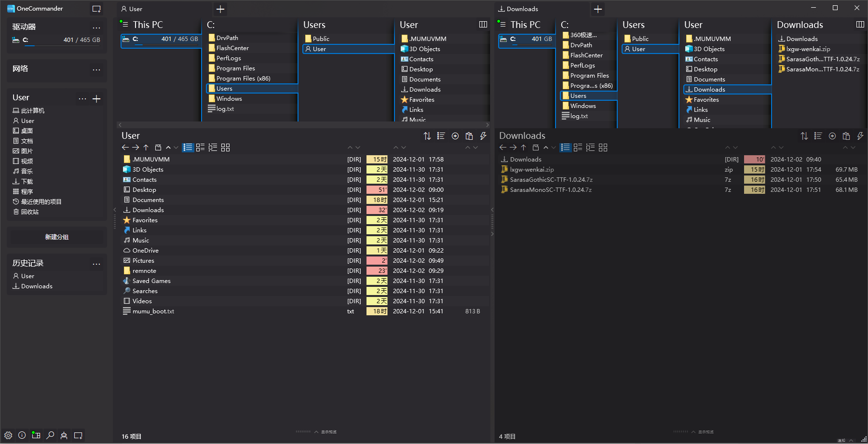Go back in the Downloads pane

pos(503,148)
